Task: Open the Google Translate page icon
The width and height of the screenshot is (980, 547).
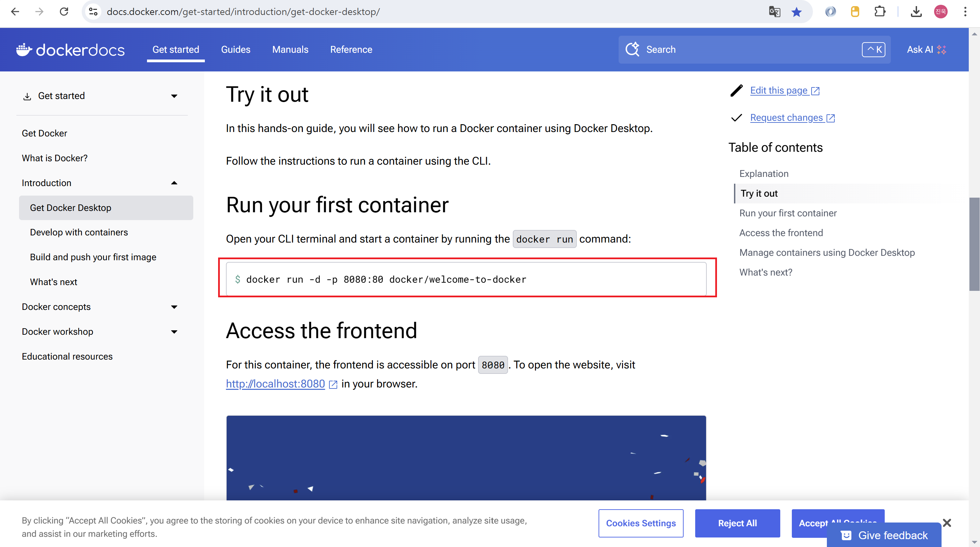Action: point(774,12)
